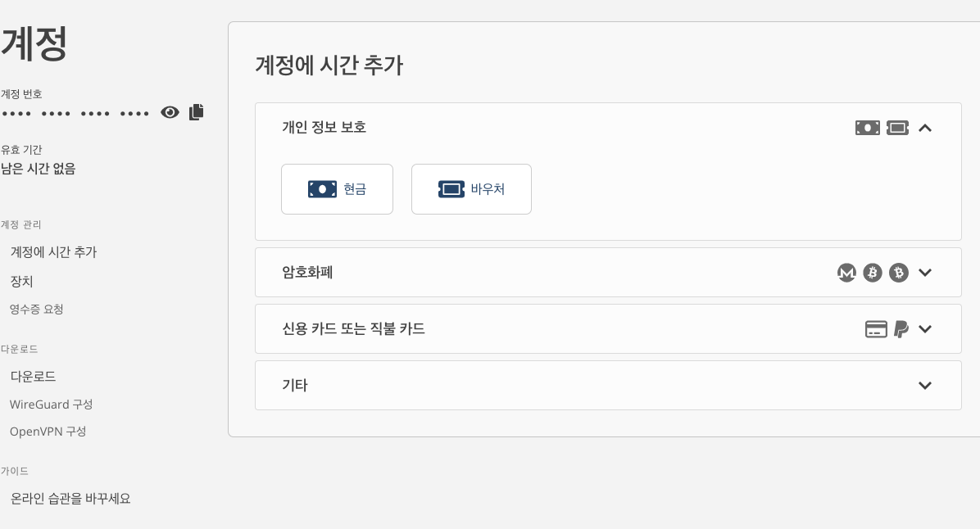The height and width of the screenshot is (529, 980).
Task: Expand the 기타 section
Action: tap(925, 386)
